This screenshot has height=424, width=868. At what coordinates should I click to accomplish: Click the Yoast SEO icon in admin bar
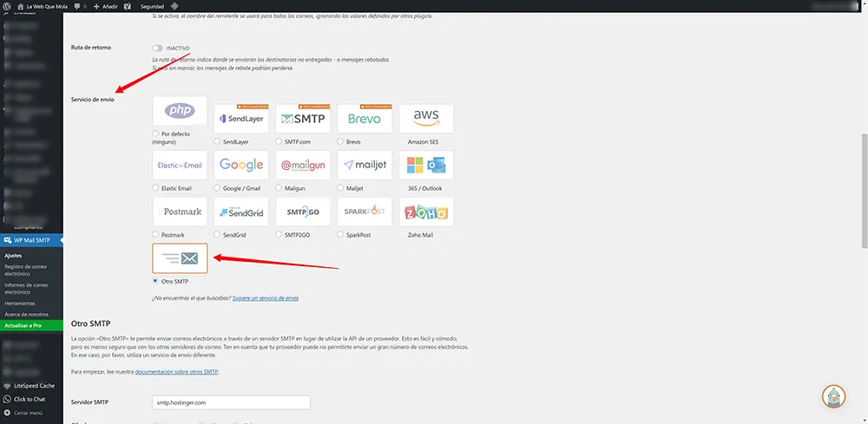129,6
